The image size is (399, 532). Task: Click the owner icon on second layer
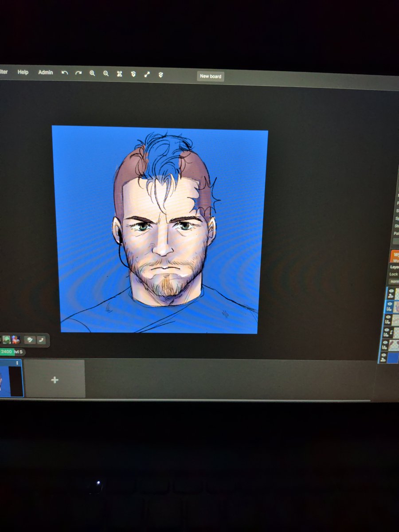point(390,309)
